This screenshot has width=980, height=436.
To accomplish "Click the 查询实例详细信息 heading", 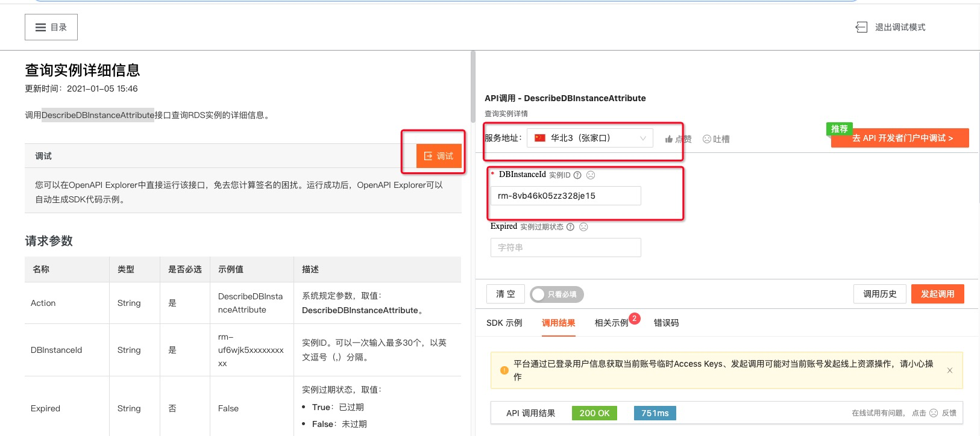I will (83, 70).
